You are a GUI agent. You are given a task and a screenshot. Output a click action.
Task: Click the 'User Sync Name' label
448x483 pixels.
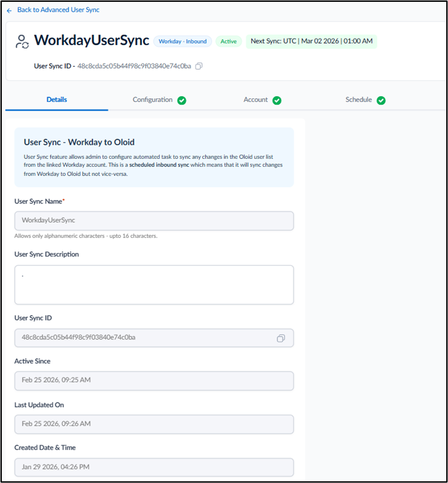click(40, 202)
